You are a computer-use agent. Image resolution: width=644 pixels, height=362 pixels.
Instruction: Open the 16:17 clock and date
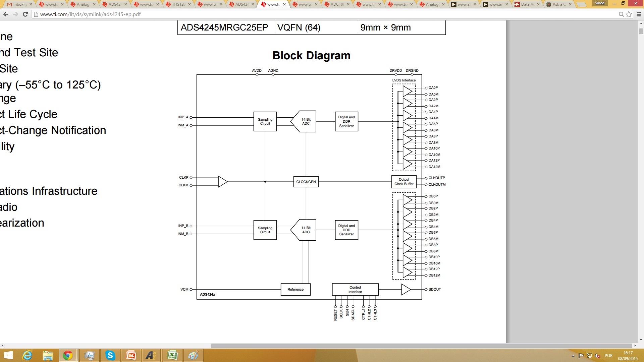(x=628, y=356)
